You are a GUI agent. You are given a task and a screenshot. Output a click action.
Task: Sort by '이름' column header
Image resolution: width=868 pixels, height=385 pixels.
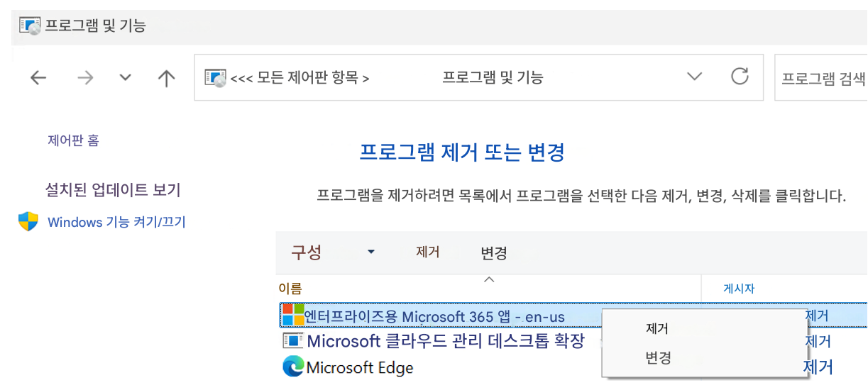click(290, 288)
